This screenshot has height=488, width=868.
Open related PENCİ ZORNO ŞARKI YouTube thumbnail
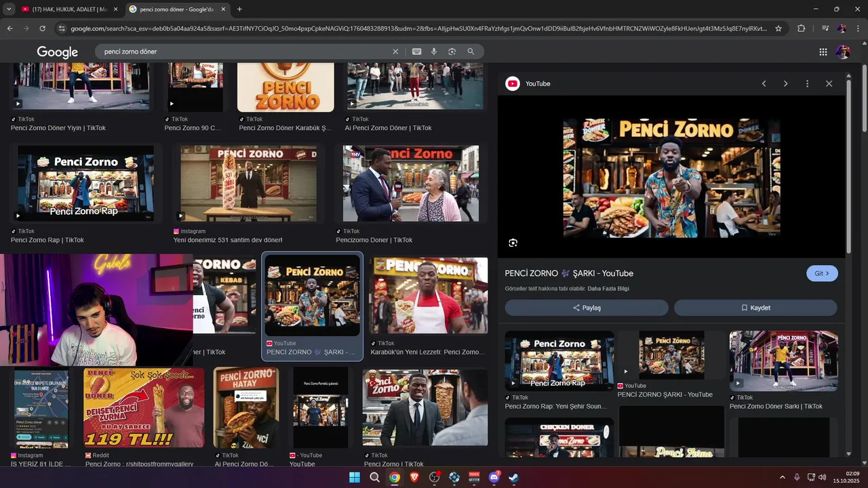(671, 355)
